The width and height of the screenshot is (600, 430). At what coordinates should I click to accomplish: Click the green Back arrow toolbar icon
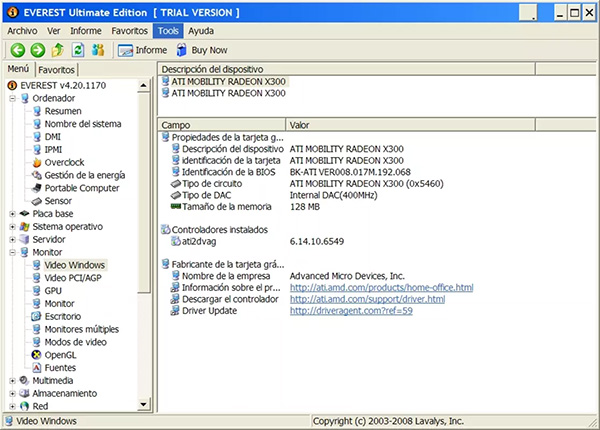(x=18, y=50)
